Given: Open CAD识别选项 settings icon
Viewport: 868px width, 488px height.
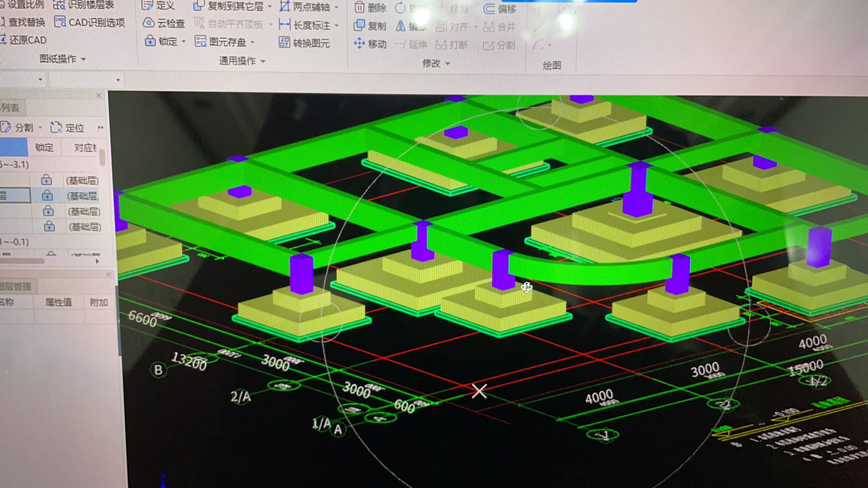Looking at the screenshot, I should tap(60, 22).
